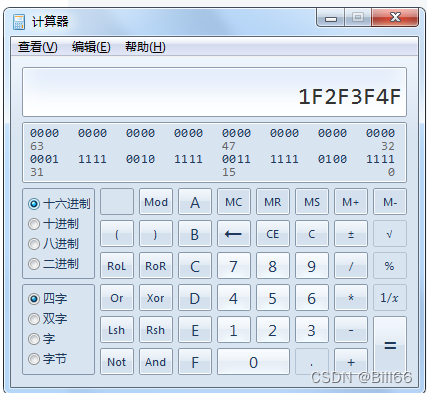Viewport: 427px width, 393px height.
Task: Select the octal (八进制) radio button
Action: point(34,244)
